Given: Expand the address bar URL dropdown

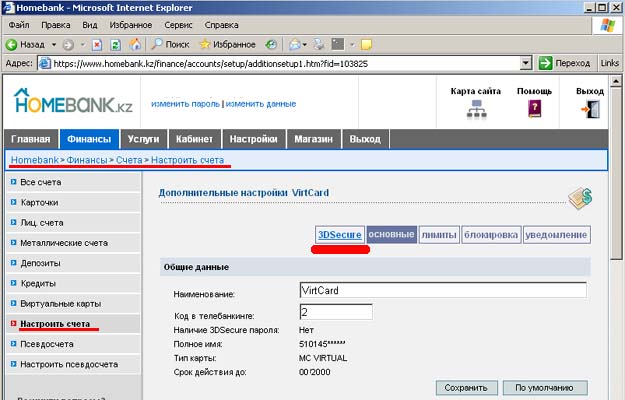Looking at the screenshot, I should [x=526, y=63].
